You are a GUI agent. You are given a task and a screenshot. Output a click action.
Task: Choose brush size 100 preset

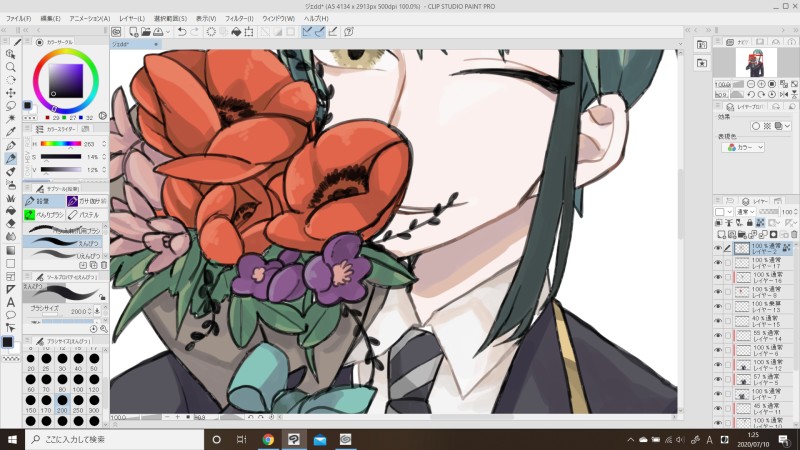[78, 383]
